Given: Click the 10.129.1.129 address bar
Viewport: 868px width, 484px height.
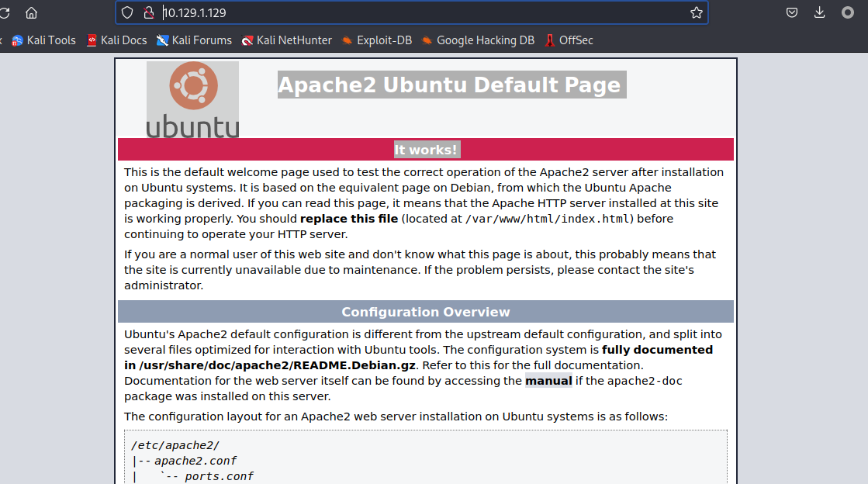Looking at the screenshot, I should (411, 12).
